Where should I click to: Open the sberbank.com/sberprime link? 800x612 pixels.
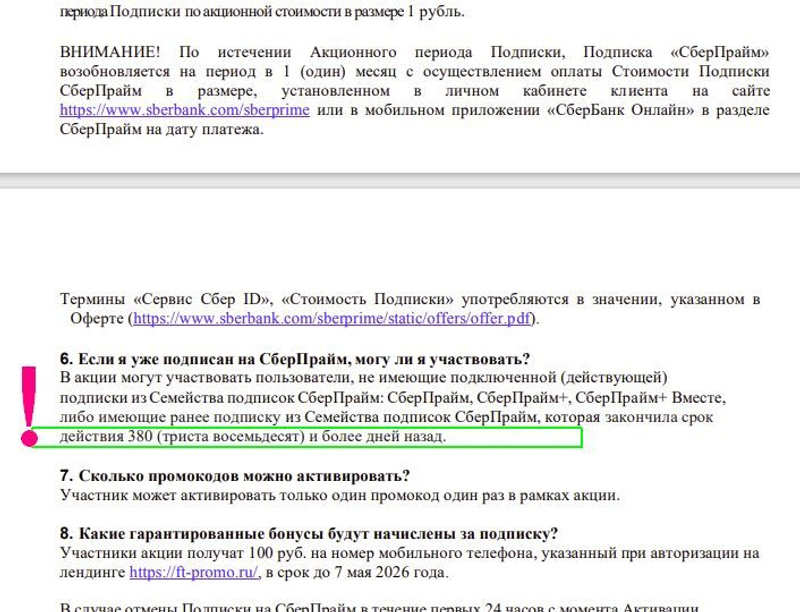point(184,110)
